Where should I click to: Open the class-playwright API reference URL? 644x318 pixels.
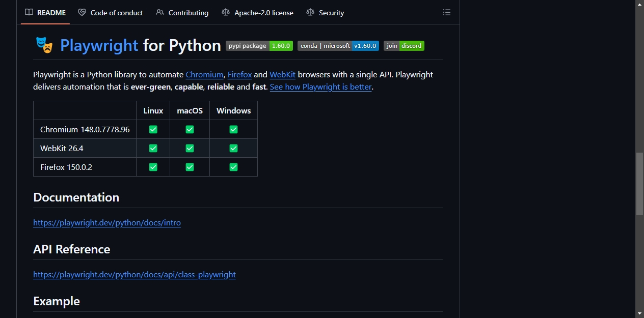click(135, 274)
